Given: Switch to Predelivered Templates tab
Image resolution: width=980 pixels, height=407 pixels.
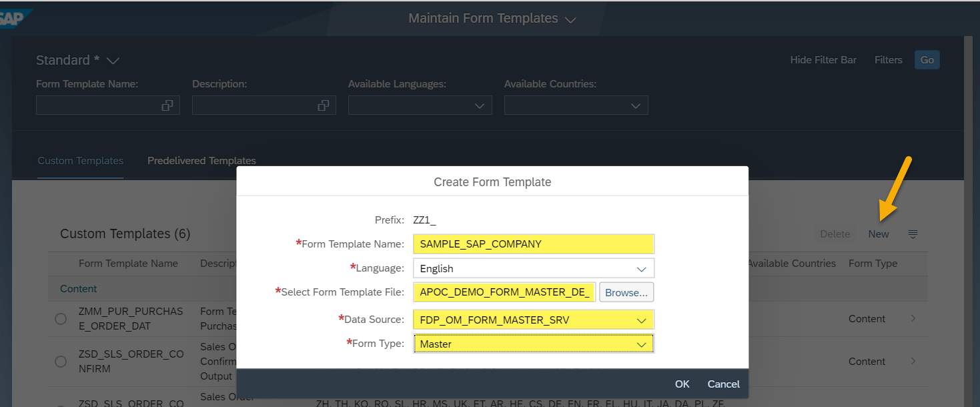Looking at the screenshot, I should pyautogui.click(x=201, y=161).
